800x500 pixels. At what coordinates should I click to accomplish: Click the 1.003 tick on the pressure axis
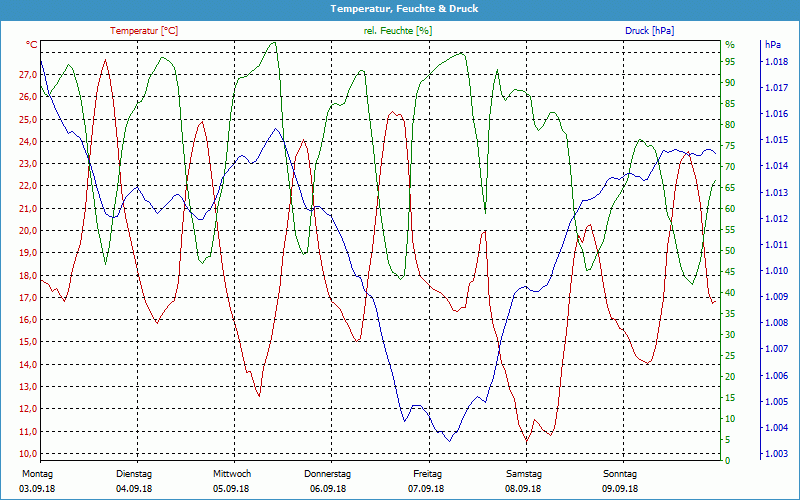(776, 454)
